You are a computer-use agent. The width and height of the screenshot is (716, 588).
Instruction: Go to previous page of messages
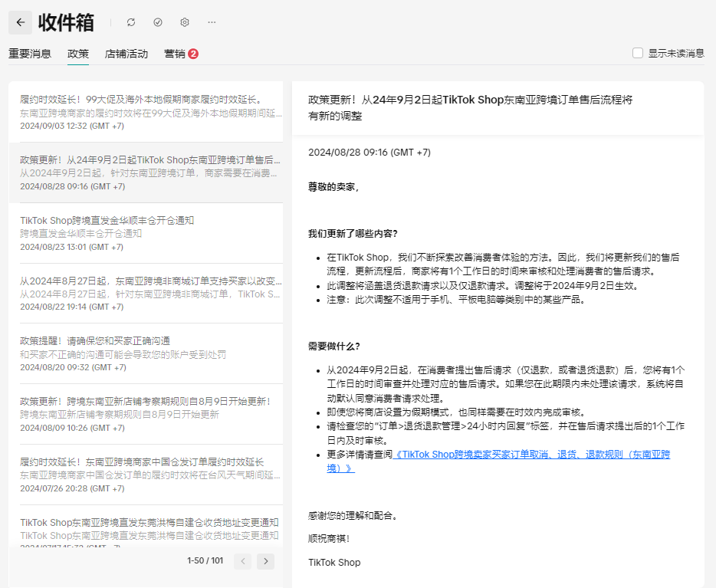tap(242, 561)
